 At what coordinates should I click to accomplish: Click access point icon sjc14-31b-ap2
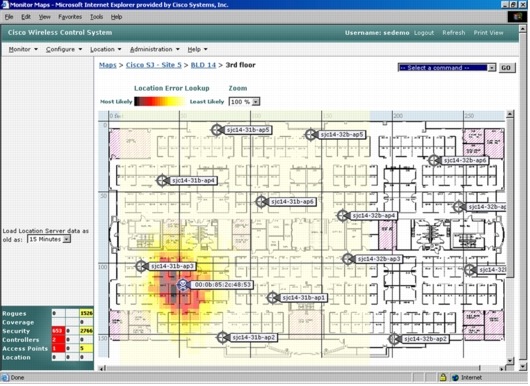[222, 337]
